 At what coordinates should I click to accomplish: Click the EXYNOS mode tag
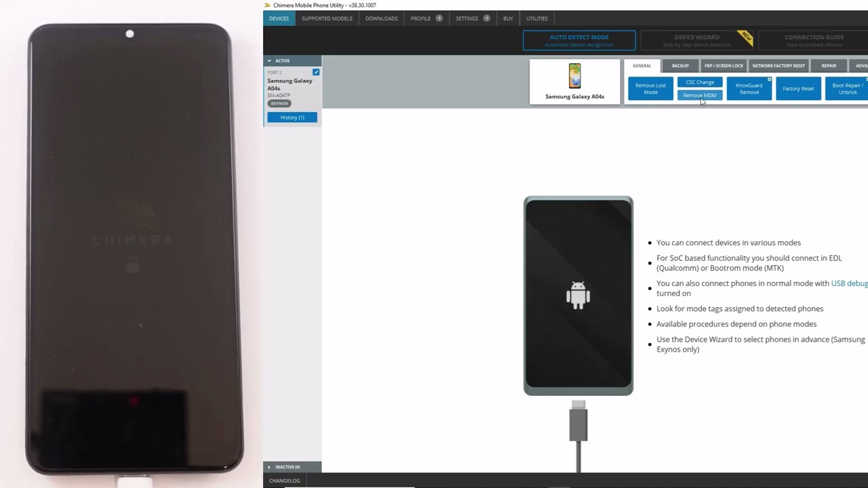tap(279, 104)
